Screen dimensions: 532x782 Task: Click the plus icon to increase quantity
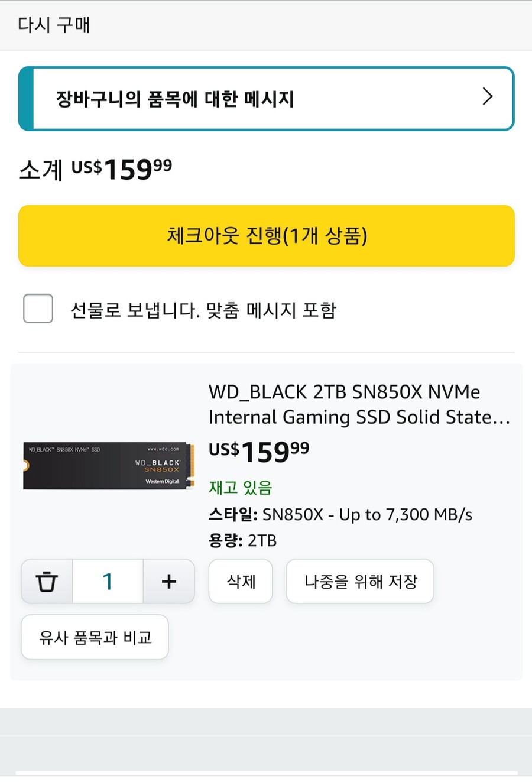coord(169,581)
